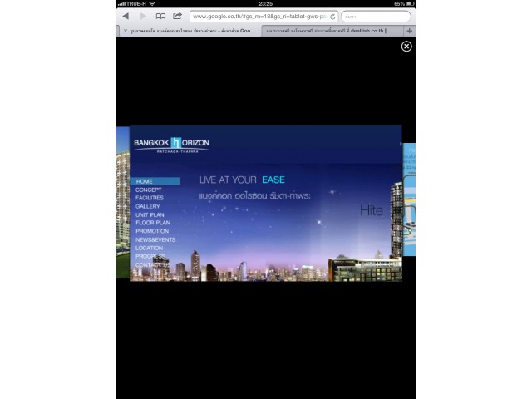Switch to the dealfish.co.th tab
Screen dimensions: 532x399
tap(332, 31)
